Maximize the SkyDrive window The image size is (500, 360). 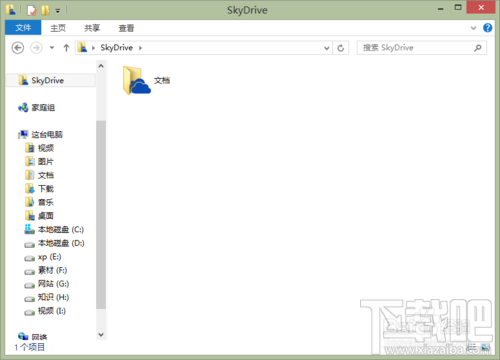(x=458, y=7)
